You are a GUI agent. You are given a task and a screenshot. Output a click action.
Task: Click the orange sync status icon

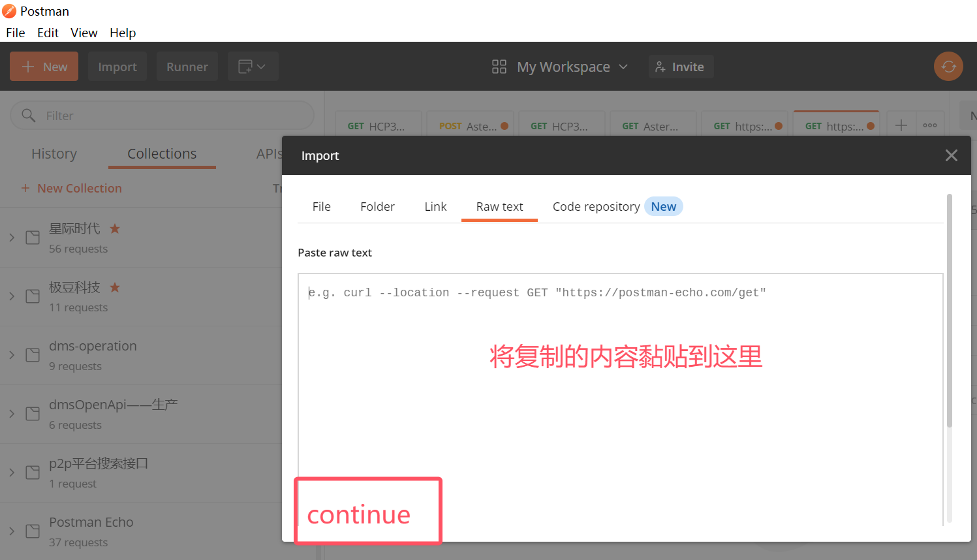(x=948, y=67)
